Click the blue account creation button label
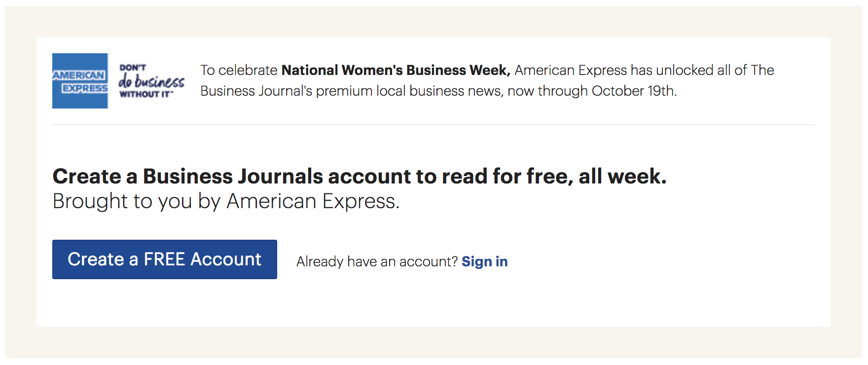Viewport: 868px width, 365px height. (164, 259)
